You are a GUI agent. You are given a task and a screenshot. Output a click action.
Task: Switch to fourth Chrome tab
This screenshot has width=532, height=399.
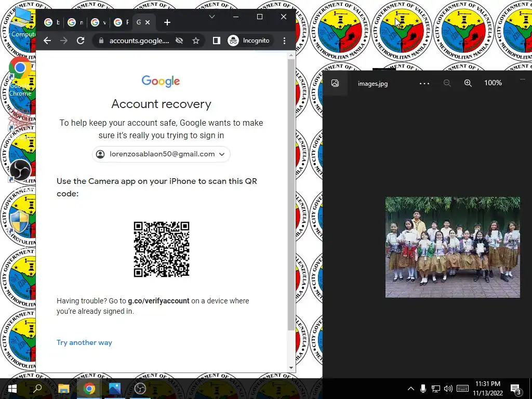pos(121,22)
